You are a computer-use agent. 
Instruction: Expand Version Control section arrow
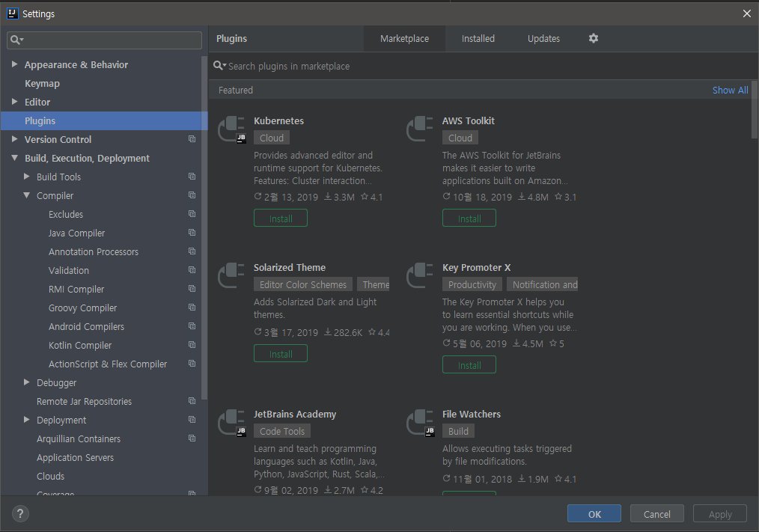click(14, 139)
